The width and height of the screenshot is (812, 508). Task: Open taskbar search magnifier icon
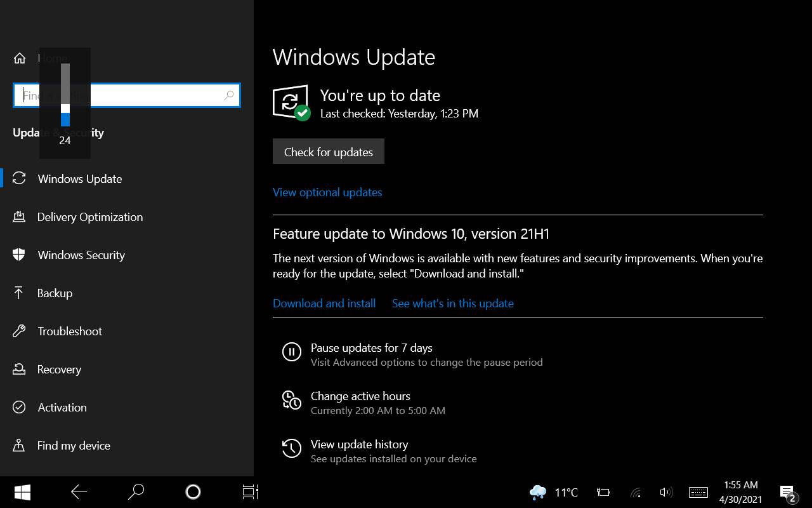136,492
